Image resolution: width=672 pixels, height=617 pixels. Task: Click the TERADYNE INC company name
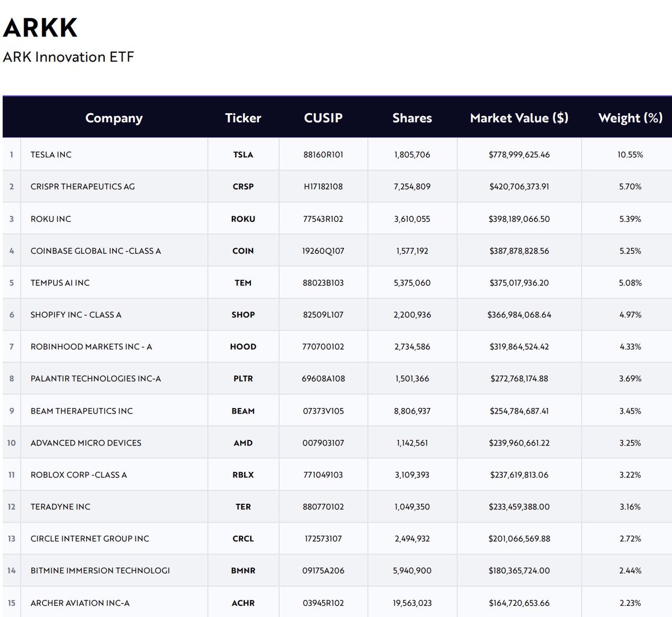(60, 507)
